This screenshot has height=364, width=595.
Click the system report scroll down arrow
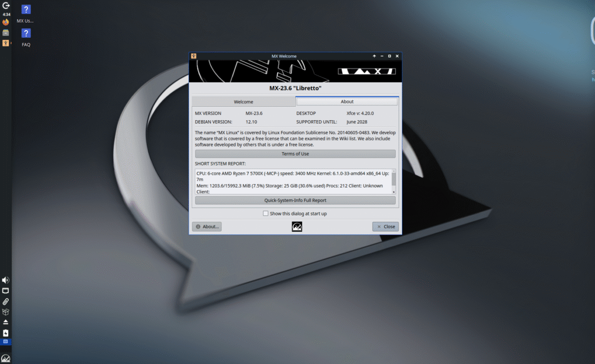point(393,192)
